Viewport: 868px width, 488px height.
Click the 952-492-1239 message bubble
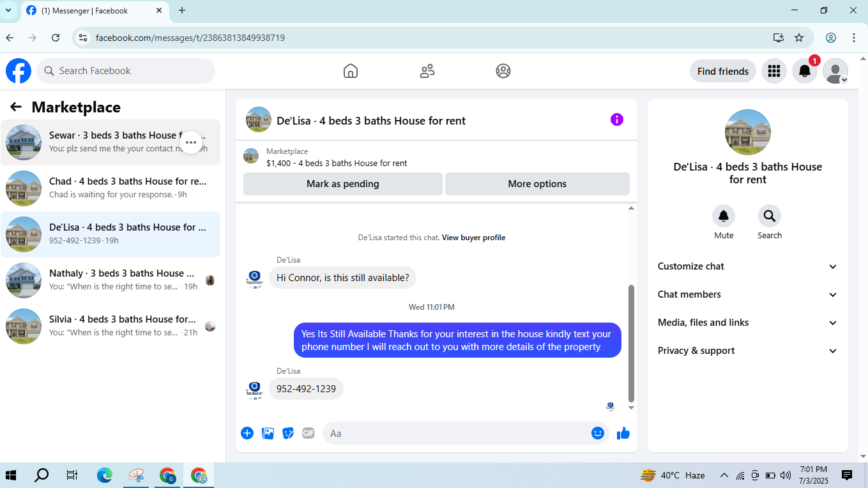coord(306,388)
